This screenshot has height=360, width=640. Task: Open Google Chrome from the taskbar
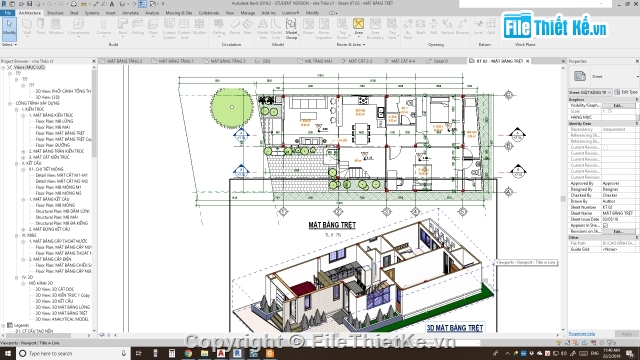(x=188, y=353)
